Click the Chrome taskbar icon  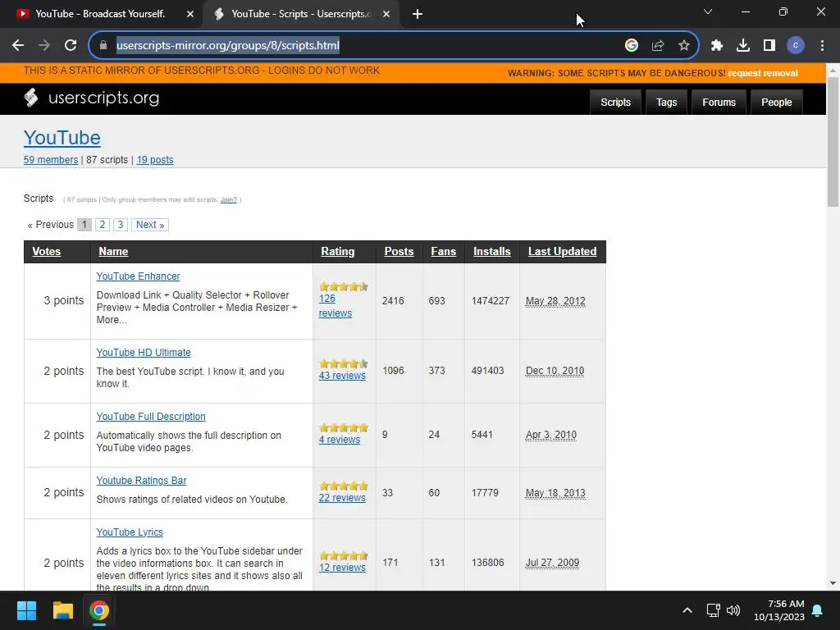tap(99, 610)
